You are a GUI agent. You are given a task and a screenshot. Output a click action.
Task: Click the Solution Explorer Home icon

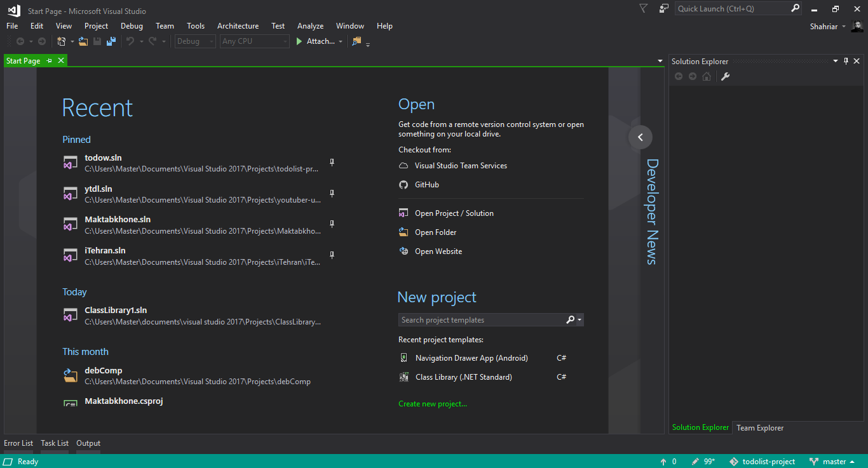tap(707, 76)
